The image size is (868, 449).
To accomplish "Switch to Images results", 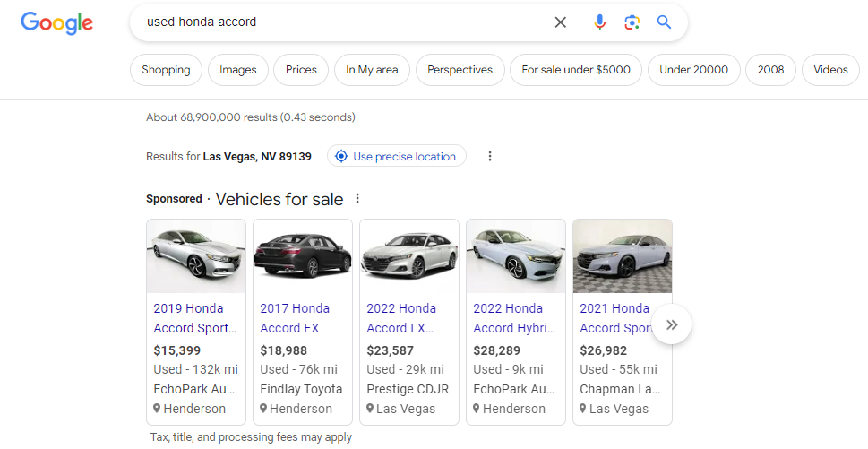I will click(x=238, y=70).
